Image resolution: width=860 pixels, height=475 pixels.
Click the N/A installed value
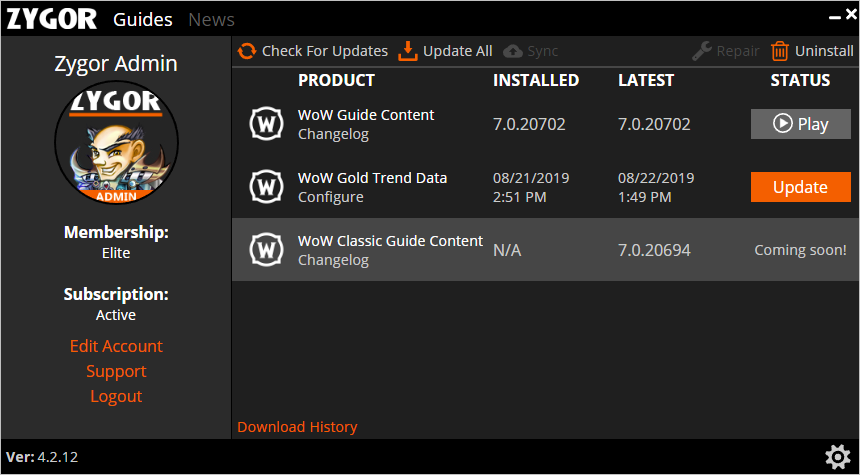[507, 251]
